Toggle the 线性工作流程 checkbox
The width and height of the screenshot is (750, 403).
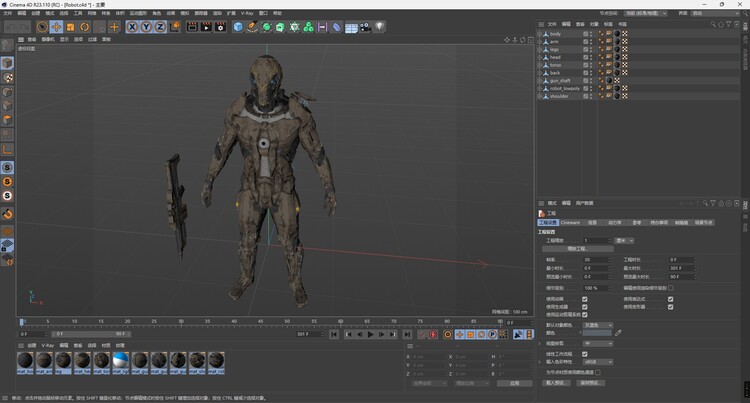[x=585, y=354]
